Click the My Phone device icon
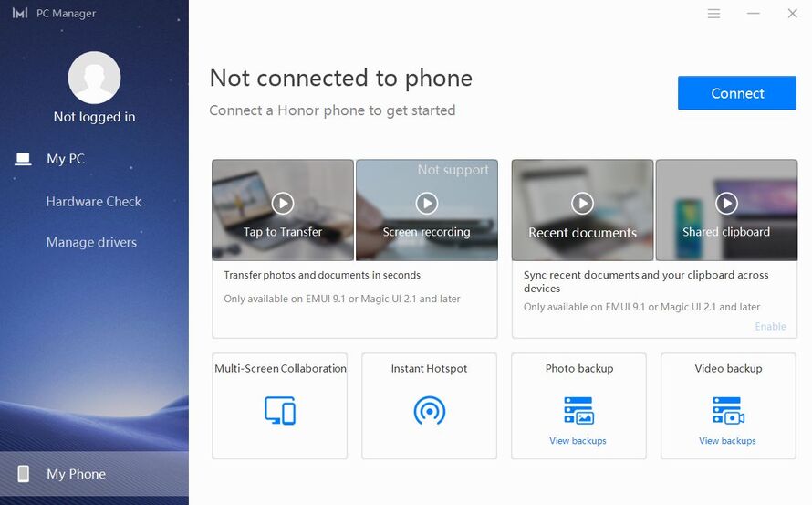Viewport: 812px width, 505px height. pyautogui.click(x=24, y=473)
